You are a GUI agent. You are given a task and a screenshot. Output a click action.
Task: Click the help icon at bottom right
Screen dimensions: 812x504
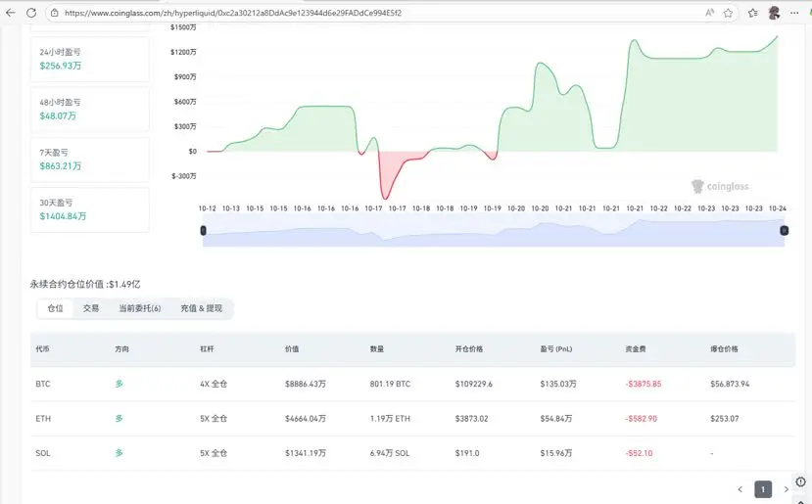(x=800, y=481)
